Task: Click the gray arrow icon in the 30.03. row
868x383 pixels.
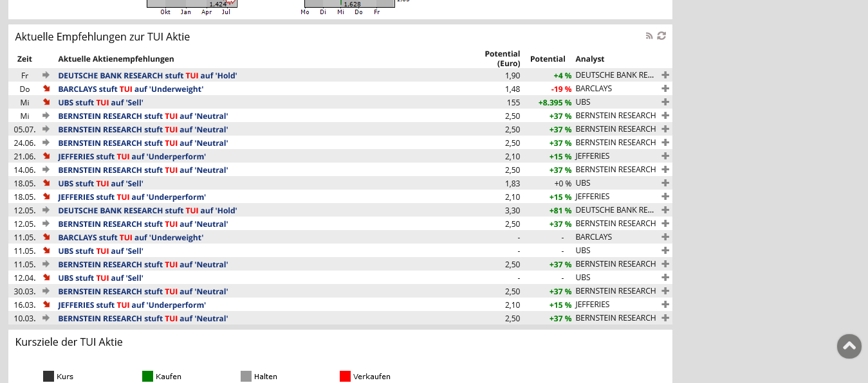Action: point(46,291)
